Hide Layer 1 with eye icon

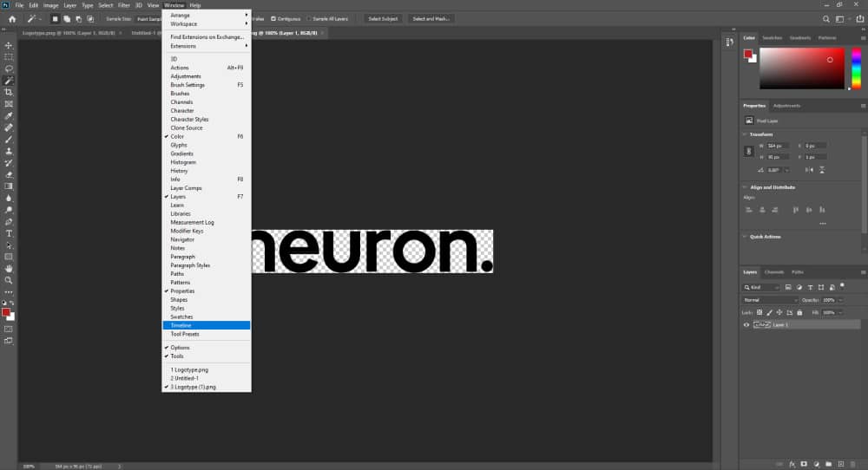[746, 325]
